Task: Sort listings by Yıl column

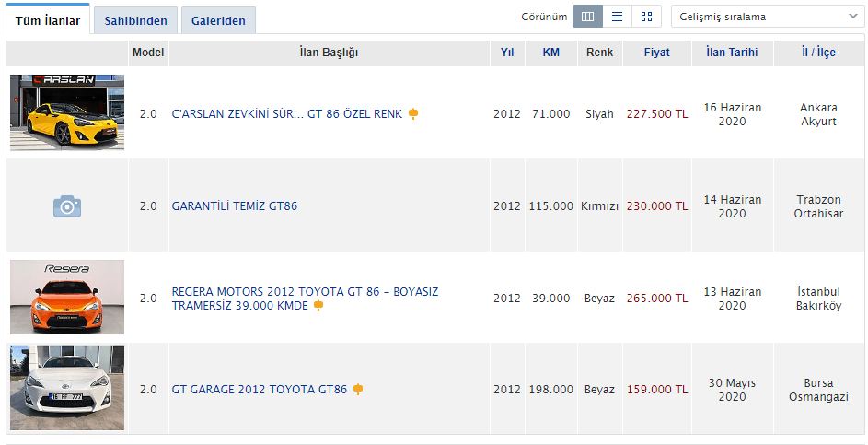Action: [507, 53]
